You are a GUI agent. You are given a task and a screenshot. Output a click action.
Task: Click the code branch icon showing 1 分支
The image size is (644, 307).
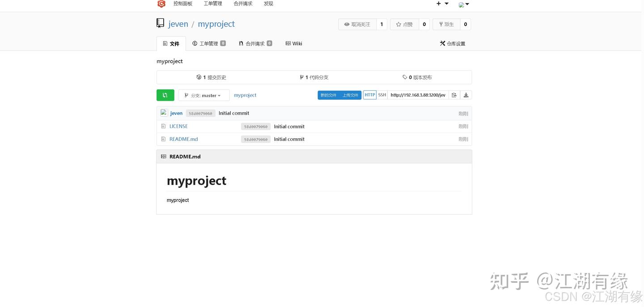[x=302, y=77]
